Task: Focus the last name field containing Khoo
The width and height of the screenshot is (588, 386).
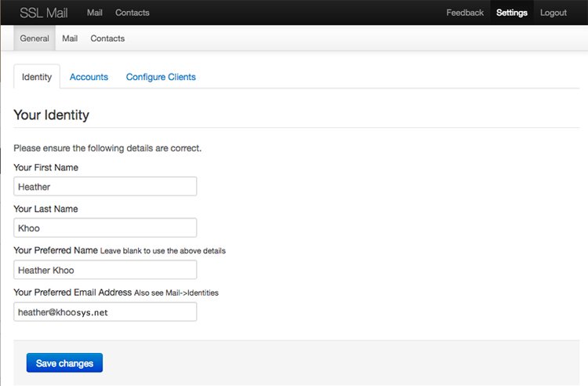Action: point(105,228)
